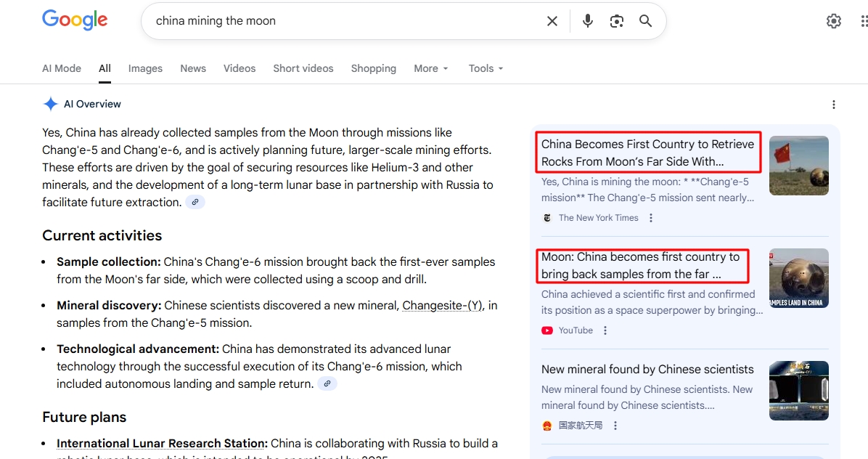Image resolution: width=868 pixels, height=459 pixels.
Task: Switch to Shopping tab
Action: pyautogui.click(x=374, y=69)
